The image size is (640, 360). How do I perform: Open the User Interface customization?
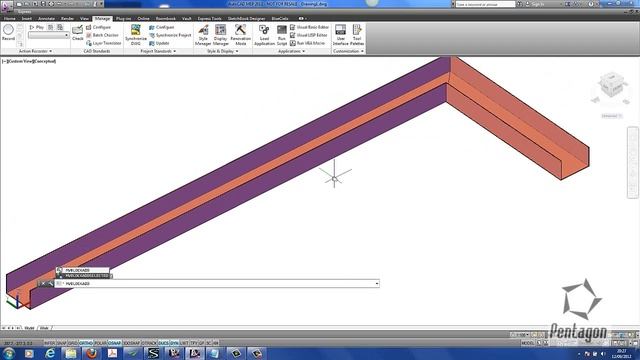340,35
